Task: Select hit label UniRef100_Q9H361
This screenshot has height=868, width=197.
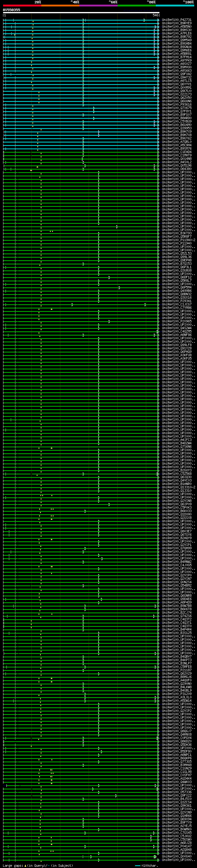Action: (x=176, y=805)
